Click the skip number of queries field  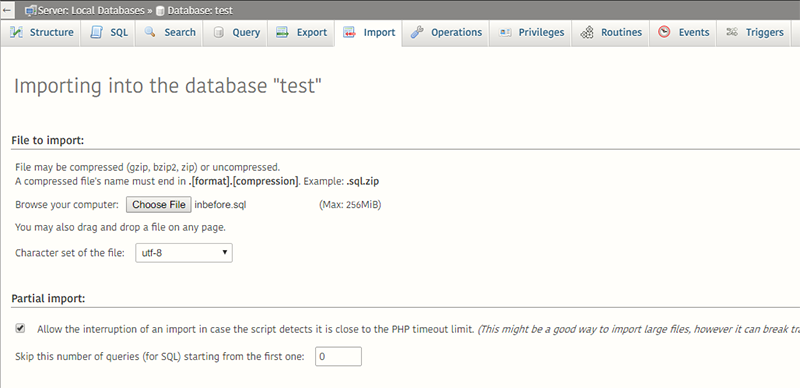338,356
